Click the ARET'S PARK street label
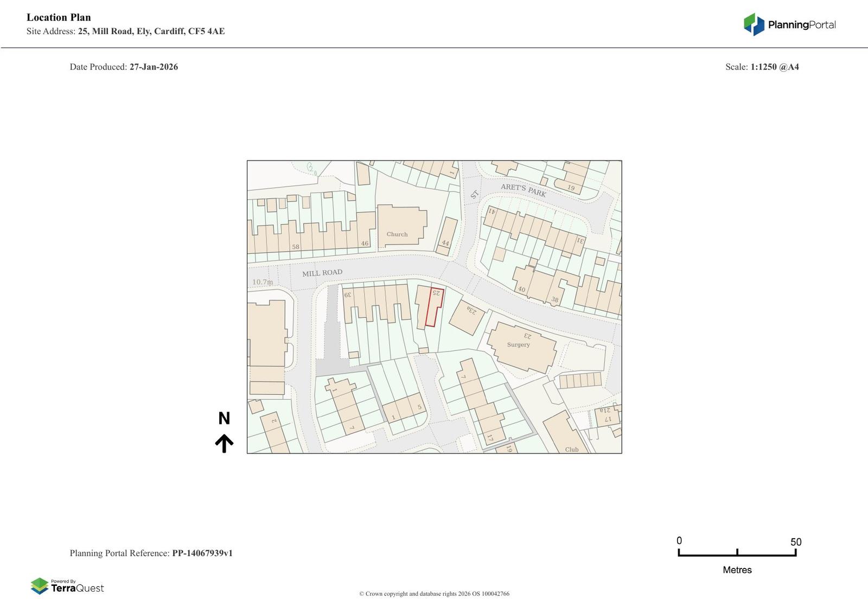The image size is (868, 614). pyautogui.click(x=523, y=190)
